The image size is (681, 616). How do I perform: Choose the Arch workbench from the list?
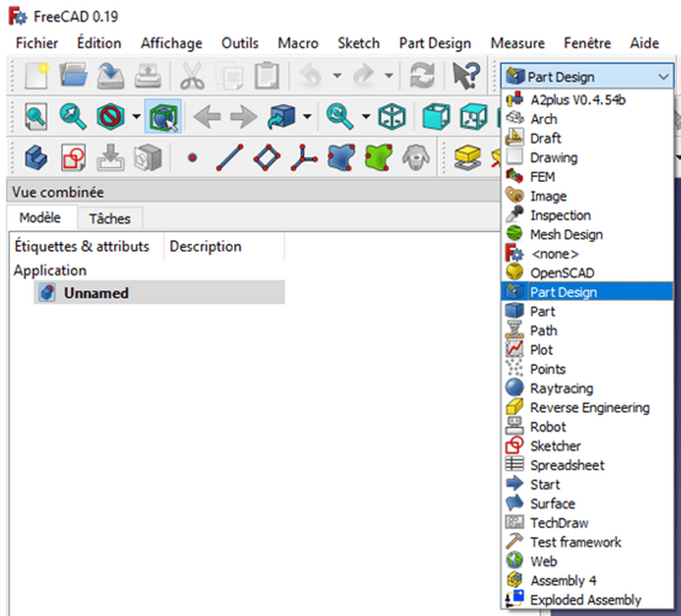(x=587, y=119)
